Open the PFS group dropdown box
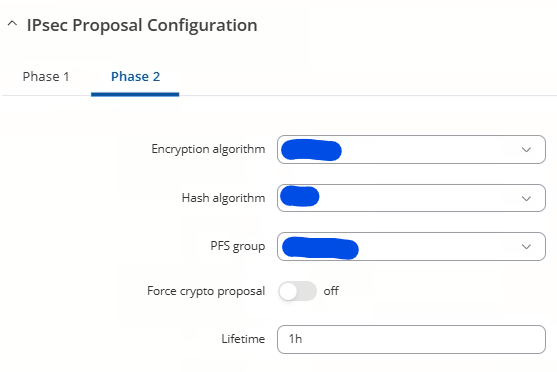 pyautogui.click(x=411, y=247)
